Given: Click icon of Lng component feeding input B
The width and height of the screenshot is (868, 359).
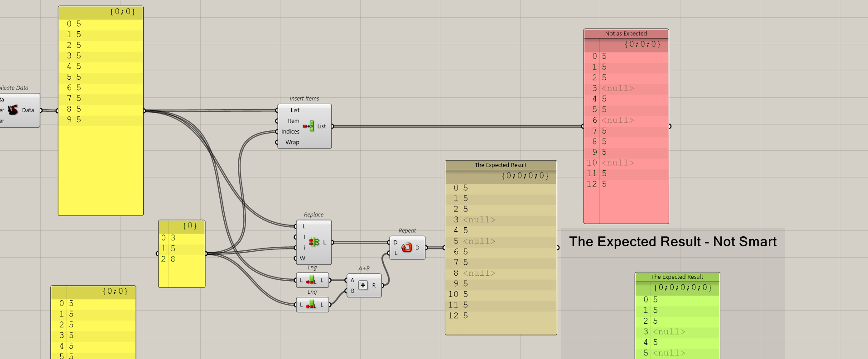Looking at the screenshot, I should click(311, 305).
